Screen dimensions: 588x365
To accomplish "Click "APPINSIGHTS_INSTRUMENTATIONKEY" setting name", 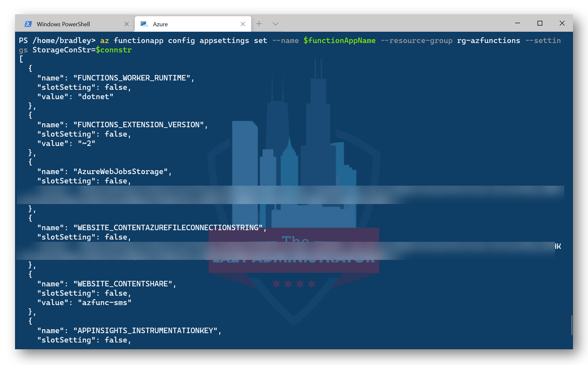I will 145,331.
